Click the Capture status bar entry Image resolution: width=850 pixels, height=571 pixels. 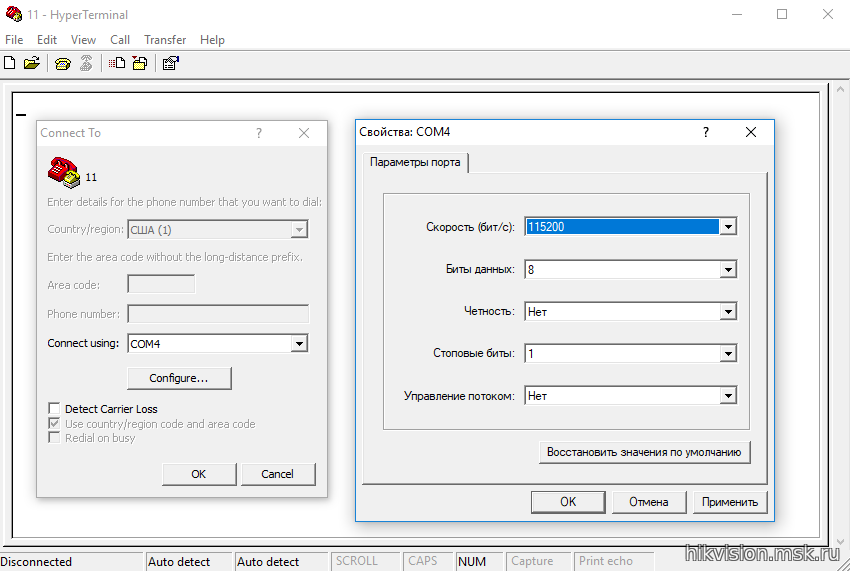pyautogui.click(x=532, y=561)
